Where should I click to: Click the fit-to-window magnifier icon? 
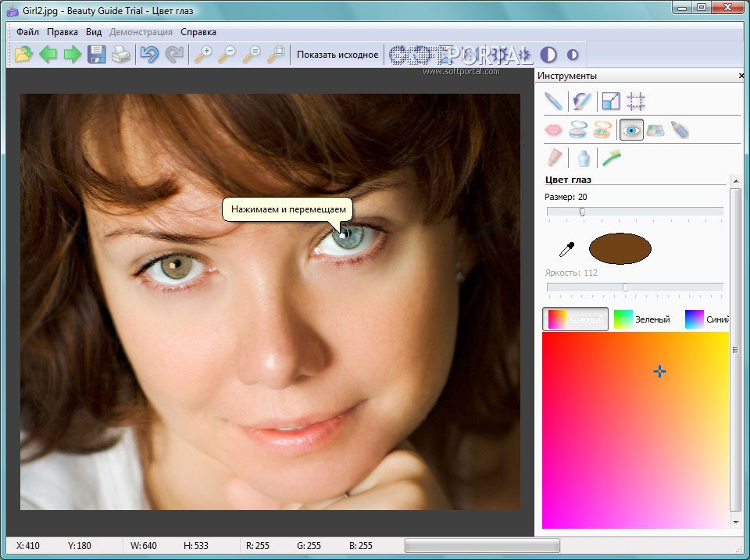[276, 55]
